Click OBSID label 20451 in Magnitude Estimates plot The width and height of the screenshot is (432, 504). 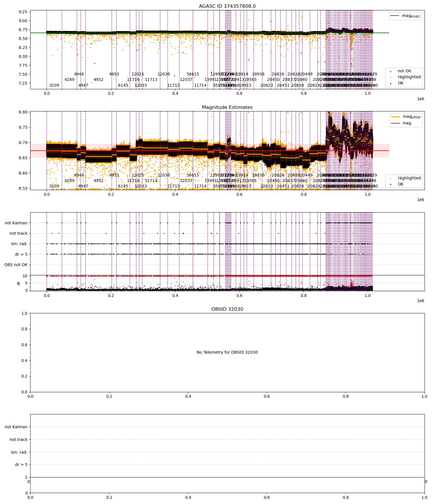tap(283, 186)
